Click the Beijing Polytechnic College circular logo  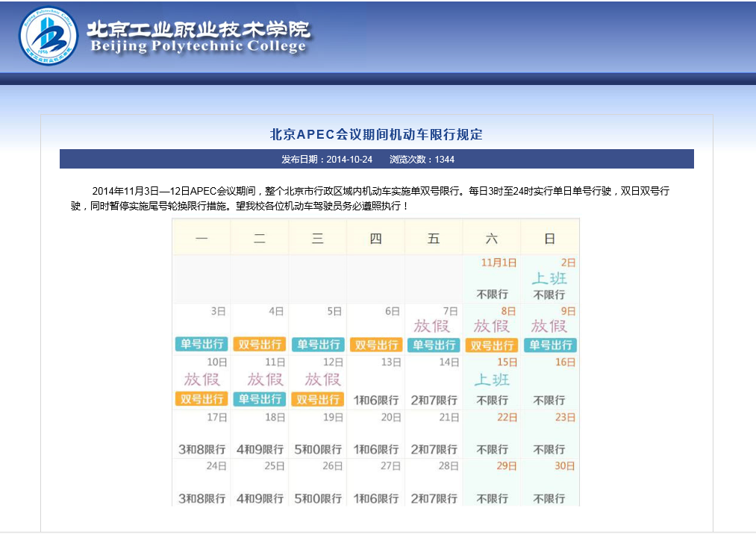click(49, 36)
